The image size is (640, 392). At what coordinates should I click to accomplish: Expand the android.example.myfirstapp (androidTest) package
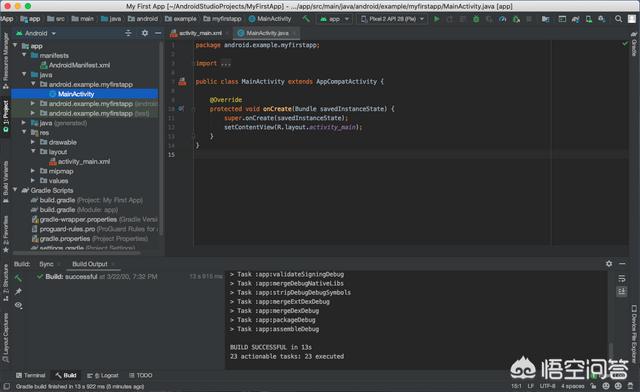coord(33,103)
